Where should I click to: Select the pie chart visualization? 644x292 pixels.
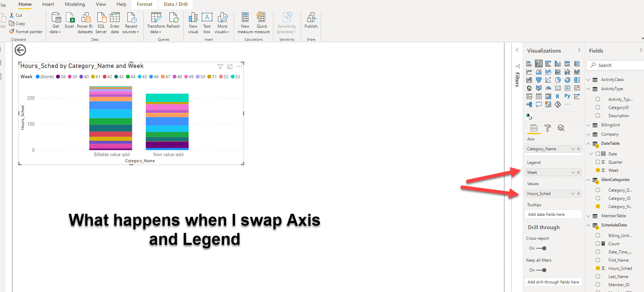click(558, 80)
